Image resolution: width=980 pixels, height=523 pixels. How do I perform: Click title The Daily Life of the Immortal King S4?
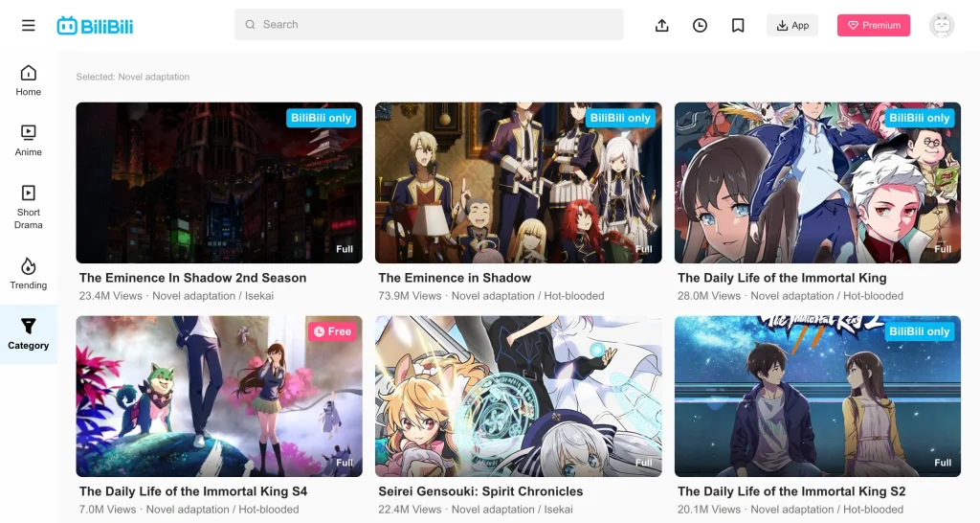pyautogui.click(x=193, y=491)
